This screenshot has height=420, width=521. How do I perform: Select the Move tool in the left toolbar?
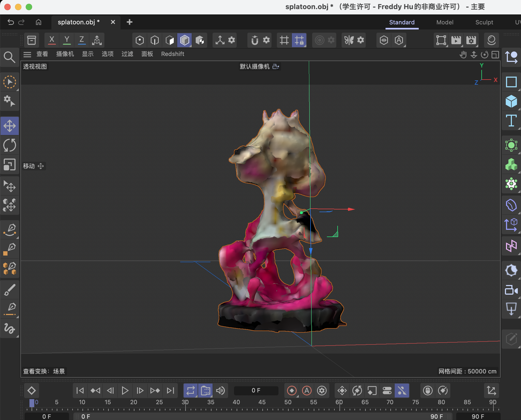pyautogui.click(x=10, y=126)
